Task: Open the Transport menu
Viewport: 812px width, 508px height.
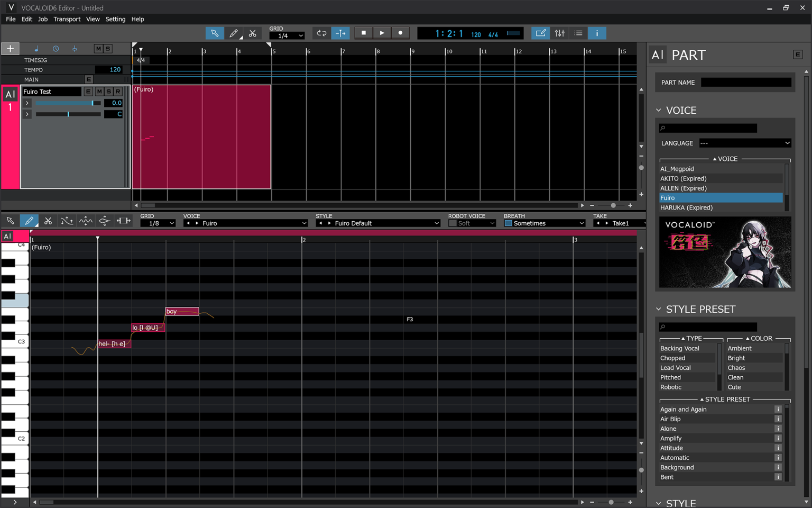Action: tap(67, 19)
